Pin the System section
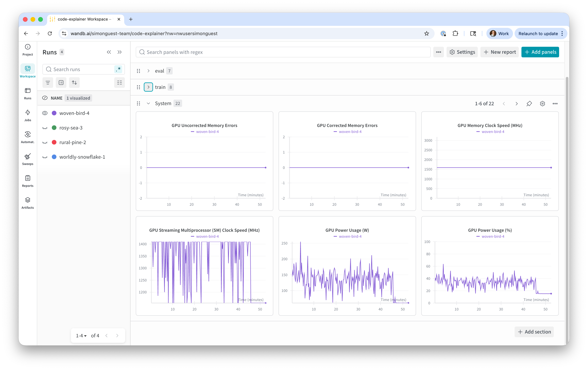The width and height of the screenshot is (588, 370). click(529, 104)
